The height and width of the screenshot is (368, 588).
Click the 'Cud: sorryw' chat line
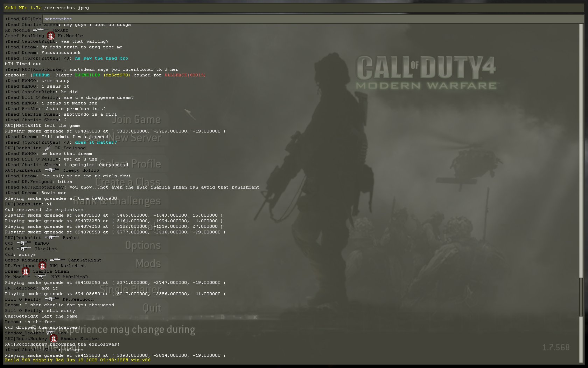pyautogui.click(x=20, y=254)
